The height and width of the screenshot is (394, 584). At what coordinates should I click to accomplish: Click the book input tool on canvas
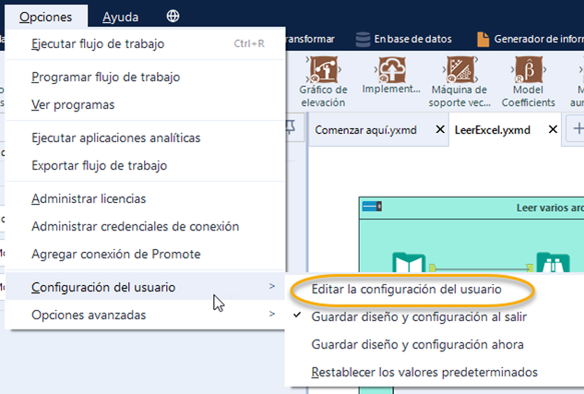coord(409,262)
